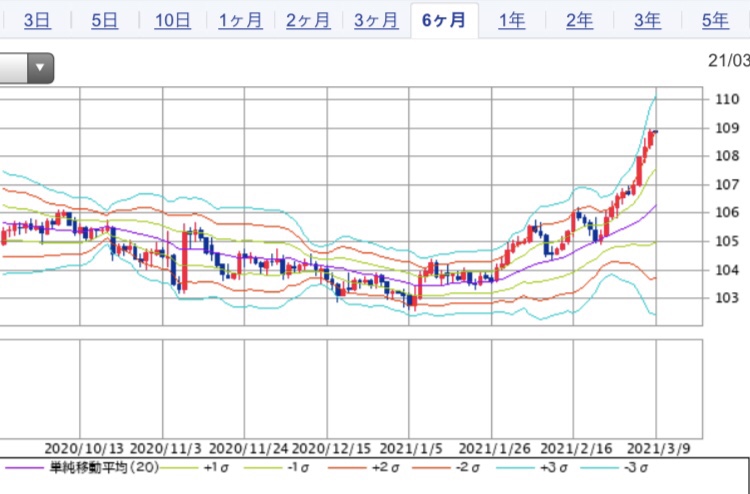Click the +3σ legend label
The width and height of the screenshot is (750, 494).
554,467
